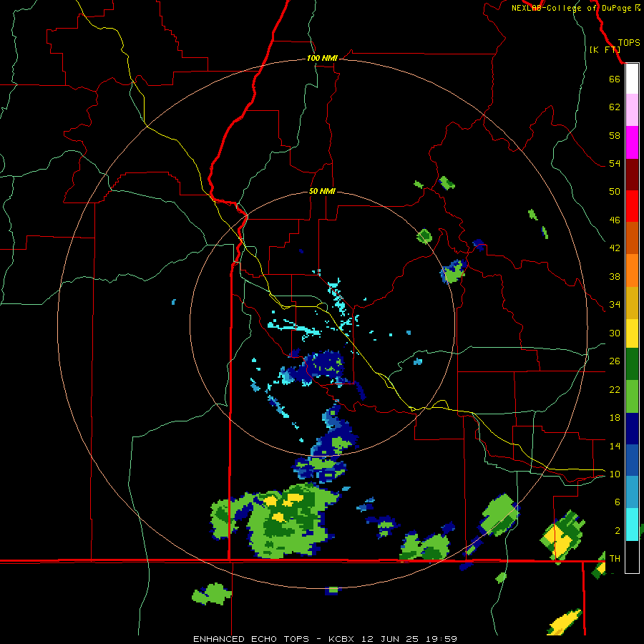Click the 54 value on the legend
644x644 pixels.
[615, 163]
